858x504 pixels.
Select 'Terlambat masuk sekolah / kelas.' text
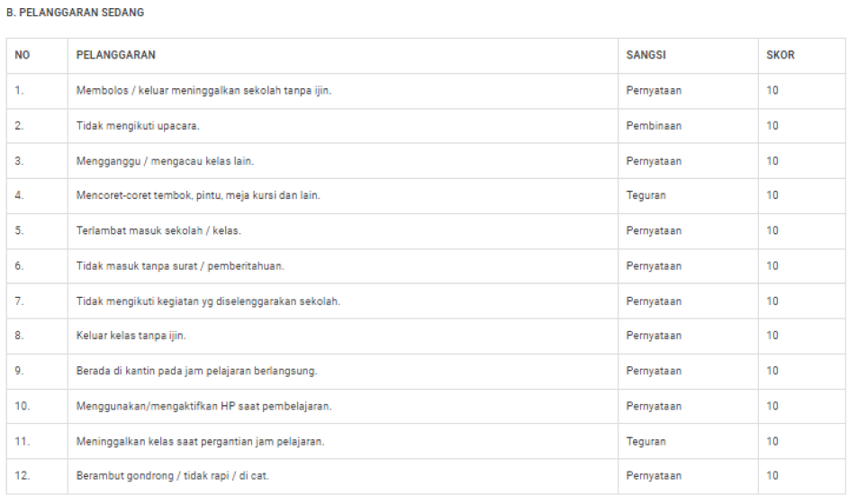[x=158, y=230]
